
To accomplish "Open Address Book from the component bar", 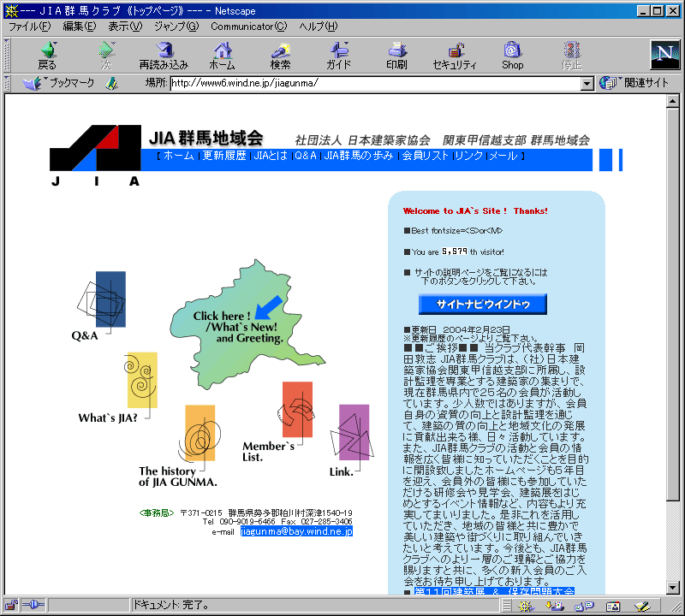I will pyautogui.click(x=613, y=606).
